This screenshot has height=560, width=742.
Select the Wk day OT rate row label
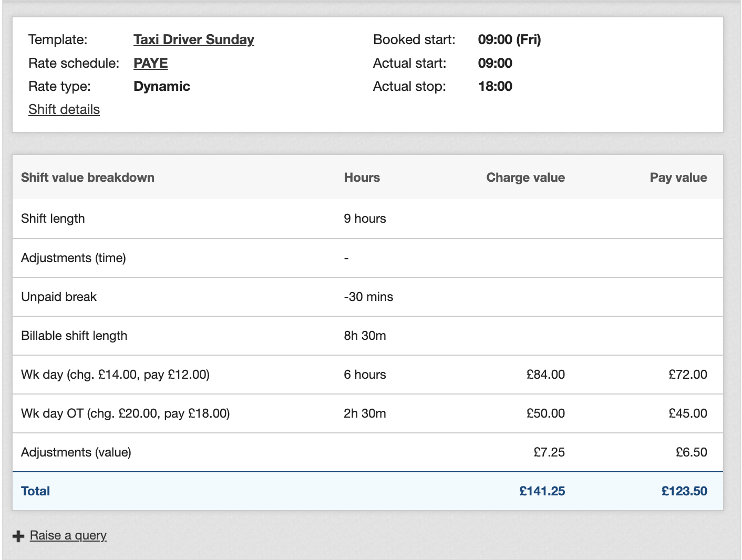point(125,413)
